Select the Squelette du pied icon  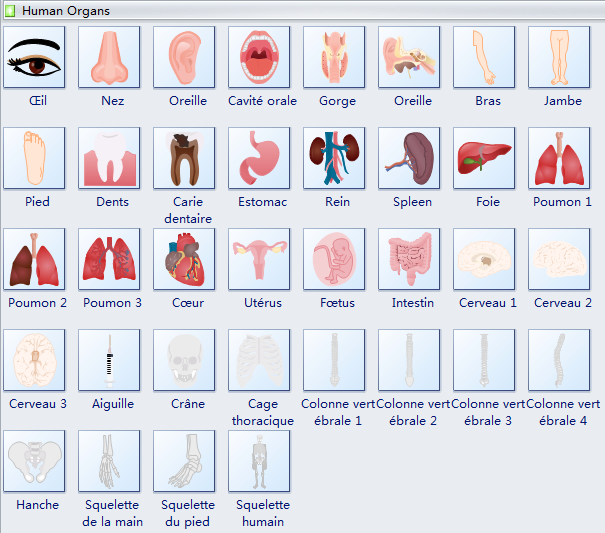184,461
